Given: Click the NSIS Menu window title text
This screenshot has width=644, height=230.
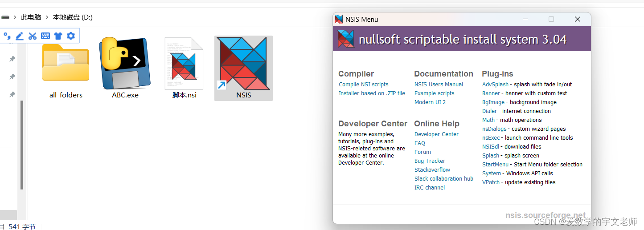Looking at the screenshot, I should (x=362, y=19).
